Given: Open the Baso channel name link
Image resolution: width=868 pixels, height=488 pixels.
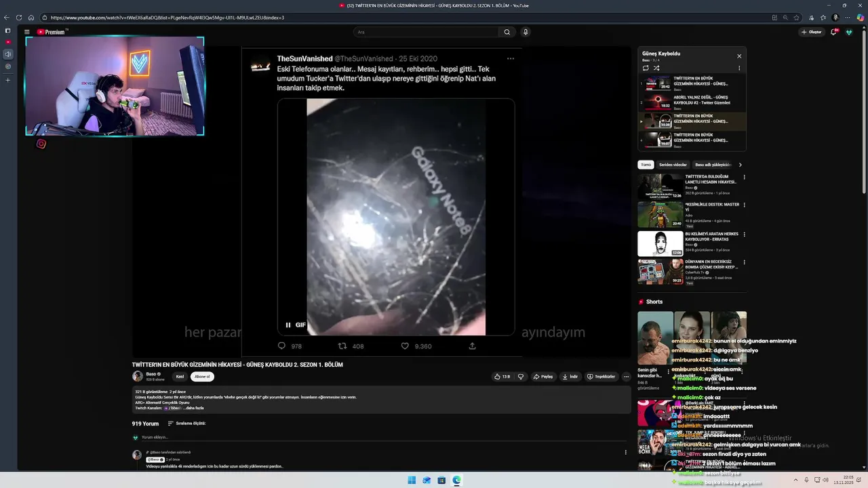Looking at the screenshot, I should tap(151, 374).
